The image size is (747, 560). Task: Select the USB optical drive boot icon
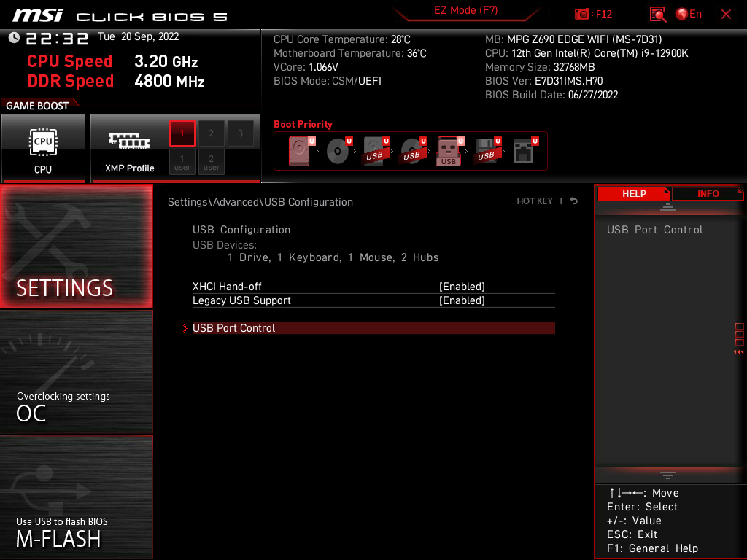pyautogui.click(x=413, y=151)
